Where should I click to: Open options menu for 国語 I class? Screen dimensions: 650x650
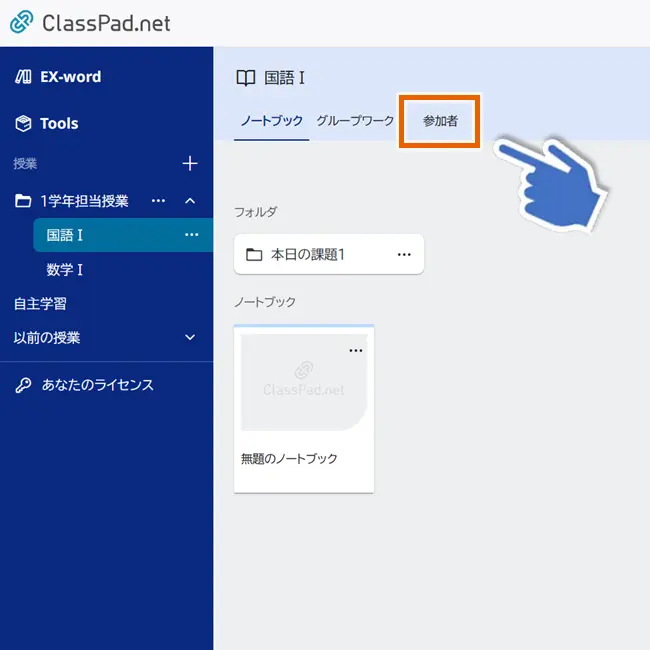coord(192,235)
